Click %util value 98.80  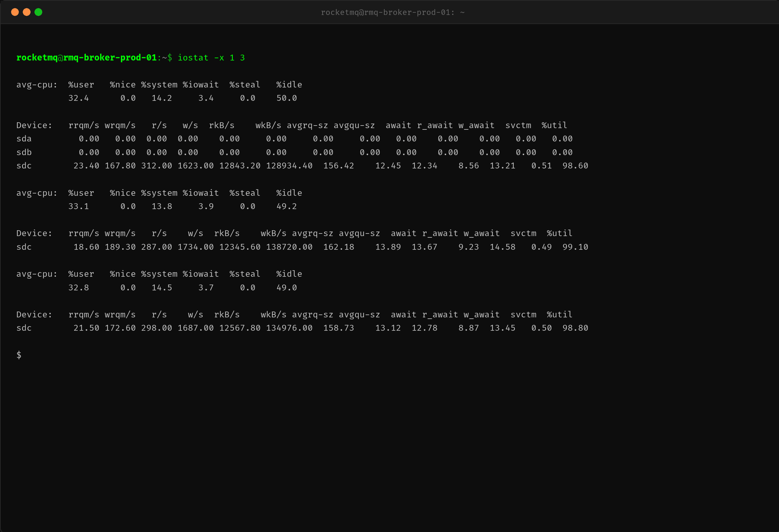[575, 328]
